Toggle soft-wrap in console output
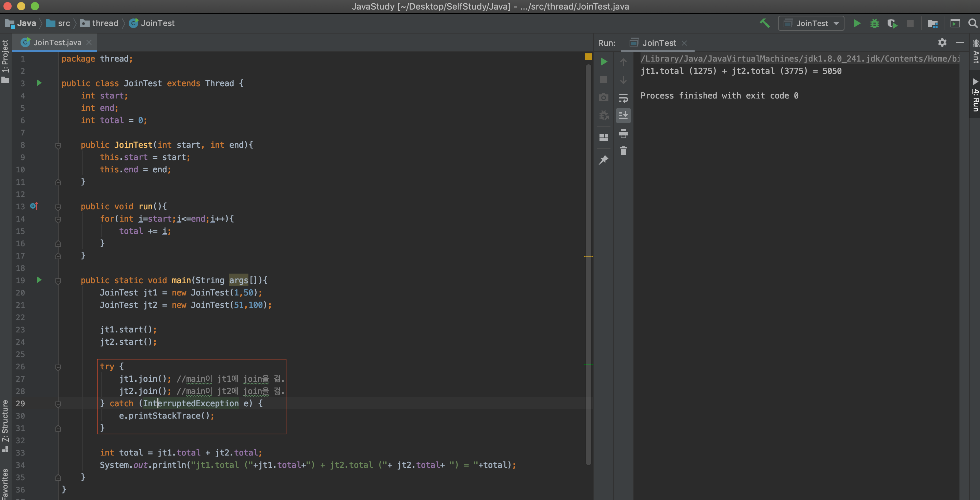 623,98
